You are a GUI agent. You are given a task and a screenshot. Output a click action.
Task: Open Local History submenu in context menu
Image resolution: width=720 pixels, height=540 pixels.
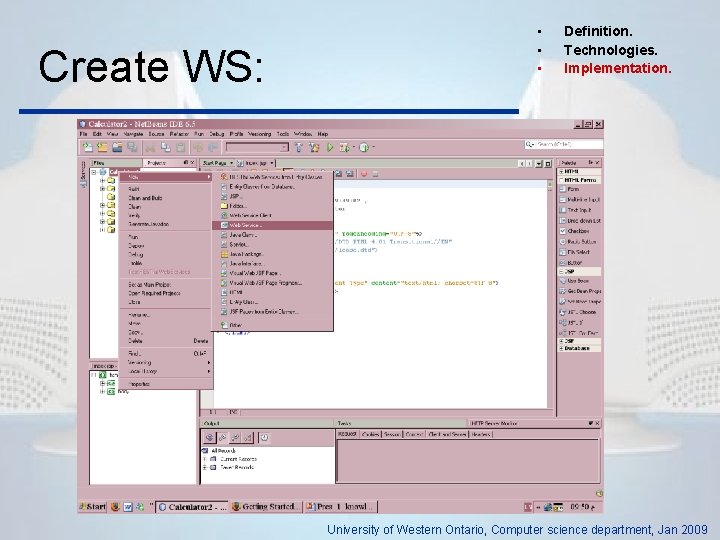pos(165,371)
